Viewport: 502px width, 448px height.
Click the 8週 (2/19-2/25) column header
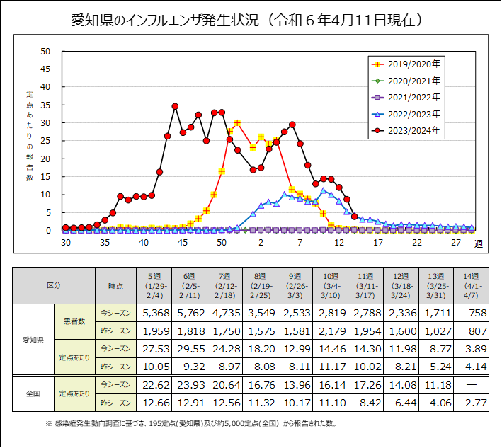click(x=261, y=285)
